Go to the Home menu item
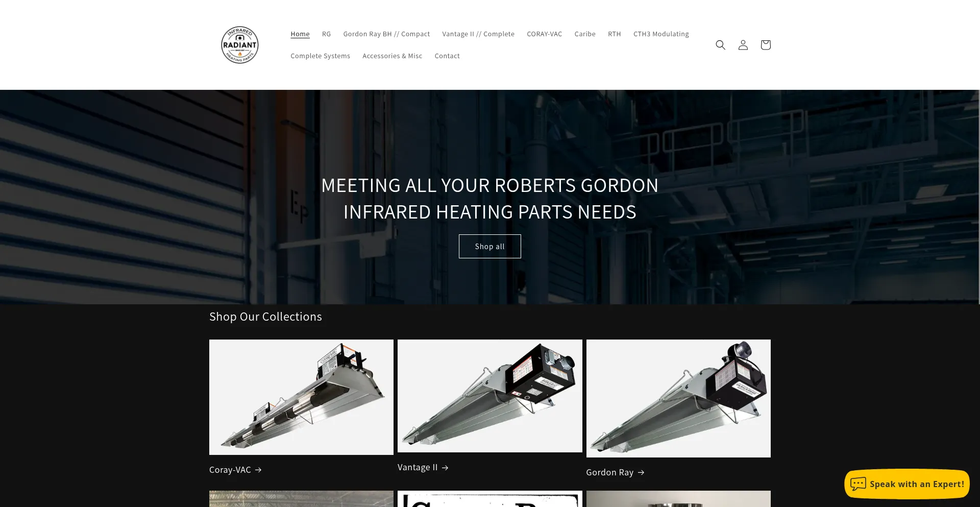980x507 pixels. pyautogui.click(x=300, y=34)
